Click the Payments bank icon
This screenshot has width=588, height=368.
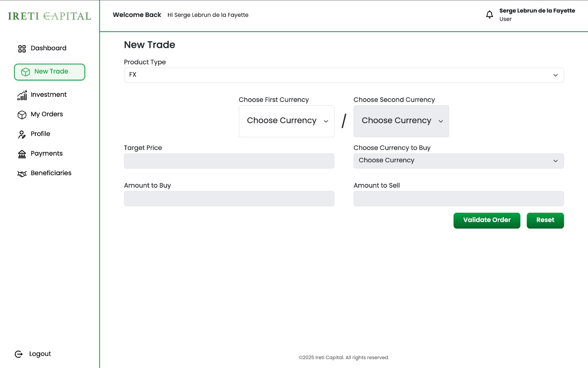pyautogui.click(x=22, y=154)
